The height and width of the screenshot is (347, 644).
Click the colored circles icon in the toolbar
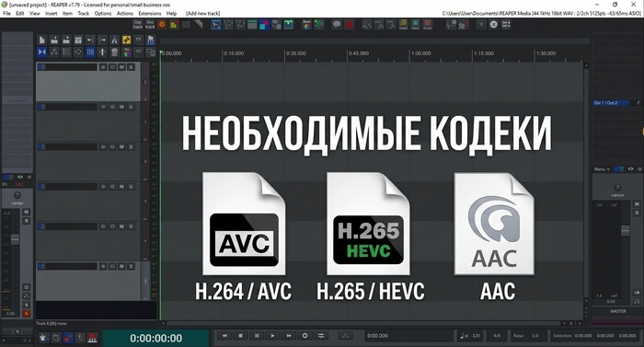[x=127, y=52]
